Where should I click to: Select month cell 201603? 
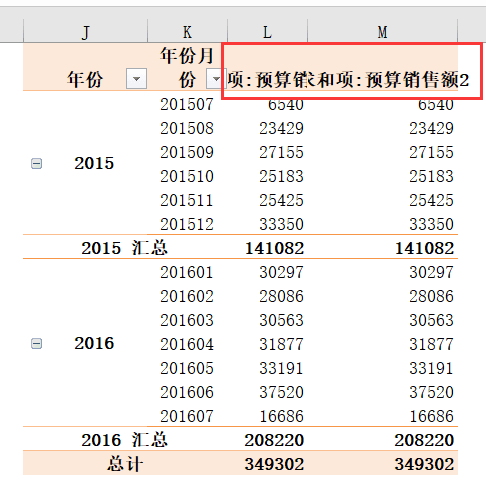[187, 320]
